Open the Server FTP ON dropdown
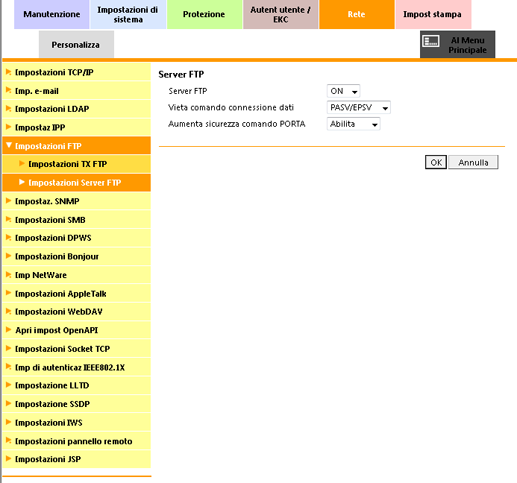 click(x=343, y=91)
